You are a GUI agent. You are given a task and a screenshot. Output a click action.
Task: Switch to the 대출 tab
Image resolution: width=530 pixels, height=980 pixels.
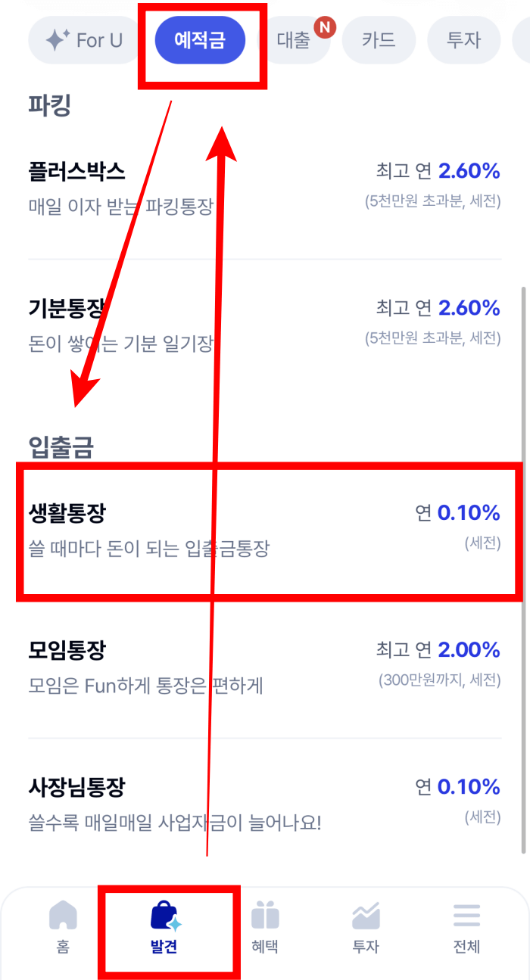click(293, 40)
